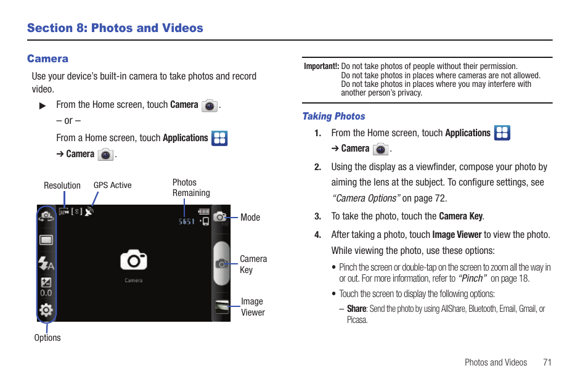Click the 'GPS Active' callout label
Image resolution: width=588 pixels, height=392 pixels.
(x=113, y=185)
